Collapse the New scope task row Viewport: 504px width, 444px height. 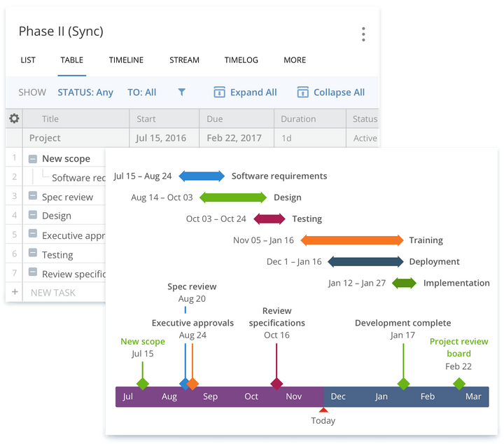click(32, 159)
